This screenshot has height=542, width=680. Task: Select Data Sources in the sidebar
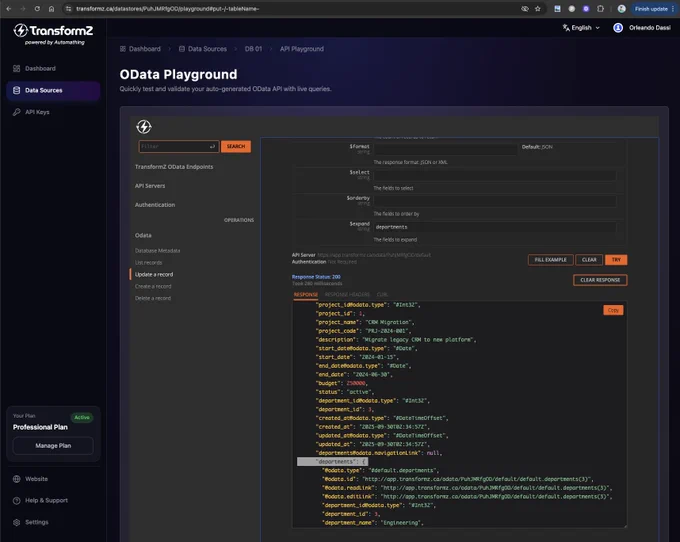[x=53, y=90]
